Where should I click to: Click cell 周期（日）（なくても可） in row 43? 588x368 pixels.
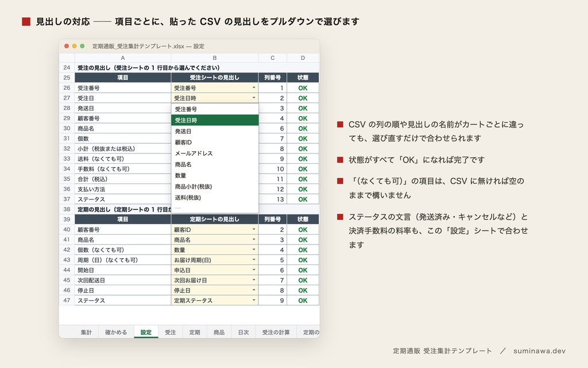tap(123, 260)
